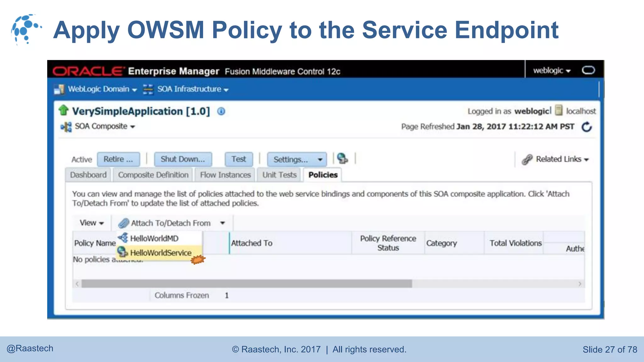Click the 'Logged in as weblogic' text
The height and width of the screenshot is (362, 644).
click(509, 111)
